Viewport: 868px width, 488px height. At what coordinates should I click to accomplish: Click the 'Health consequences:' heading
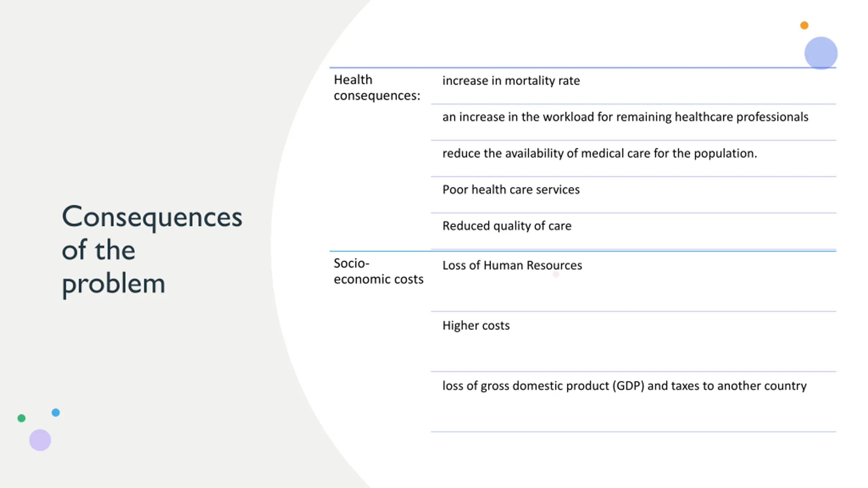click(x=377, y=87)
